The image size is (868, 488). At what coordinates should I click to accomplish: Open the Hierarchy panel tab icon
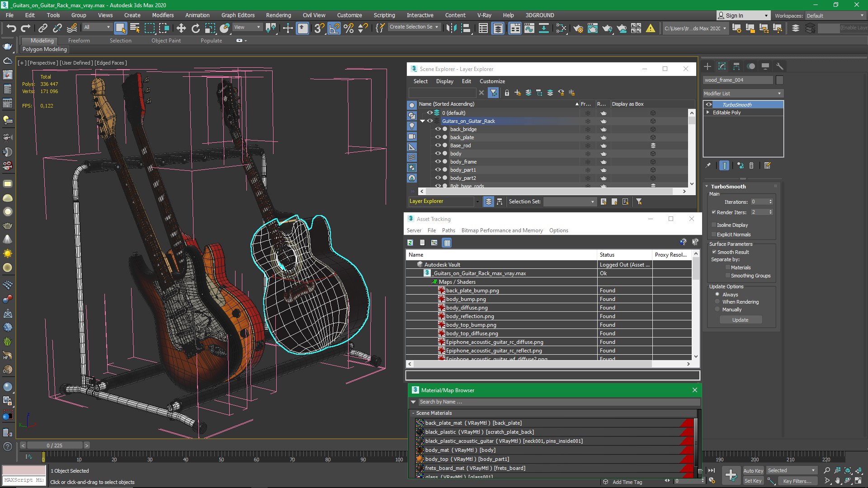tap(736, 66)
